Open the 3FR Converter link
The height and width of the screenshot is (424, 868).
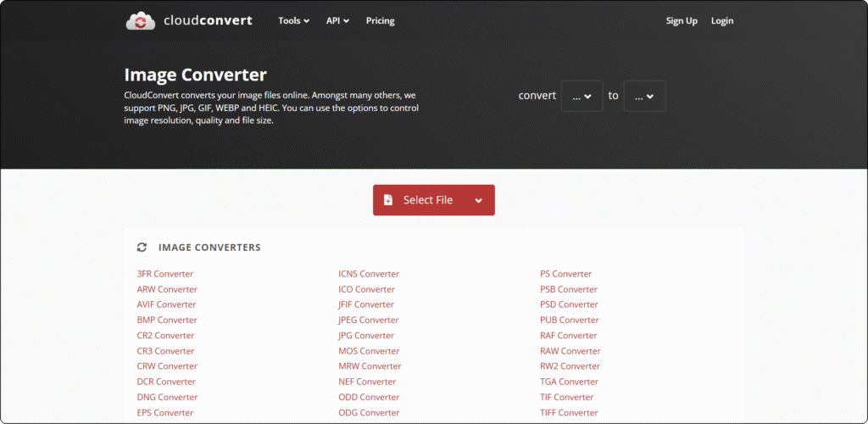click(165, 274)
